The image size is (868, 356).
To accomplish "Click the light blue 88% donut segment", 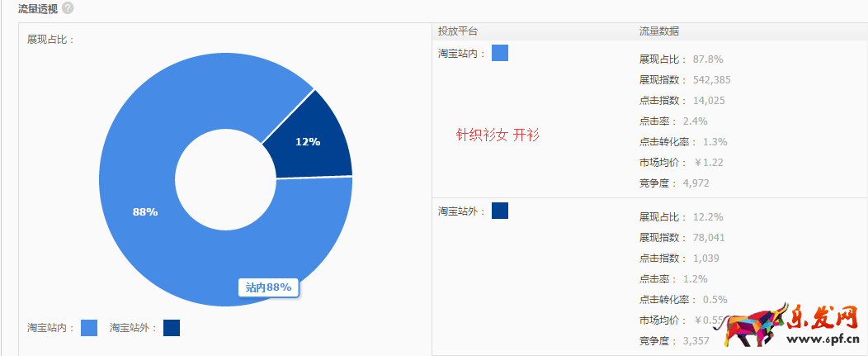I will [144, 211].
